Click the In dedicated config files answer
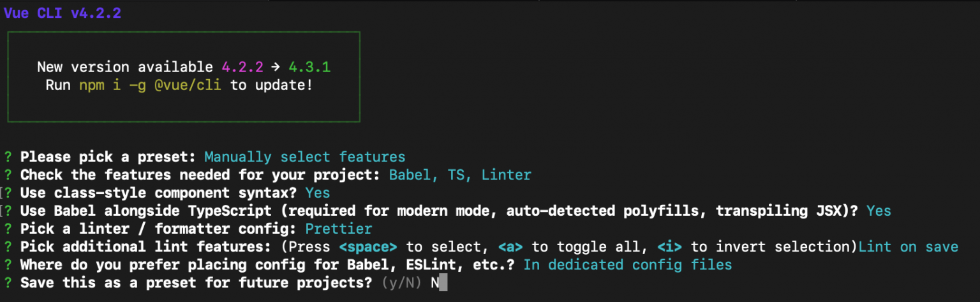The image size is (980, 302). tap(628, 264)
